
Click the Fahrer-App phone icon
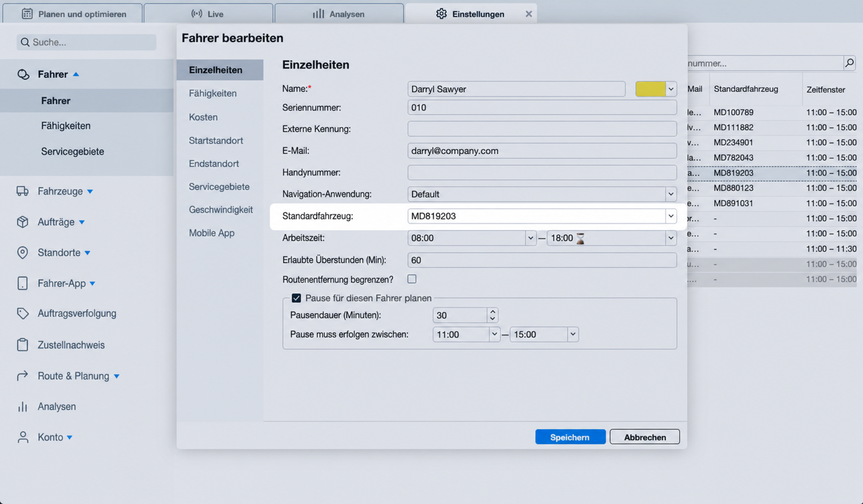click(x=22, y=283)
